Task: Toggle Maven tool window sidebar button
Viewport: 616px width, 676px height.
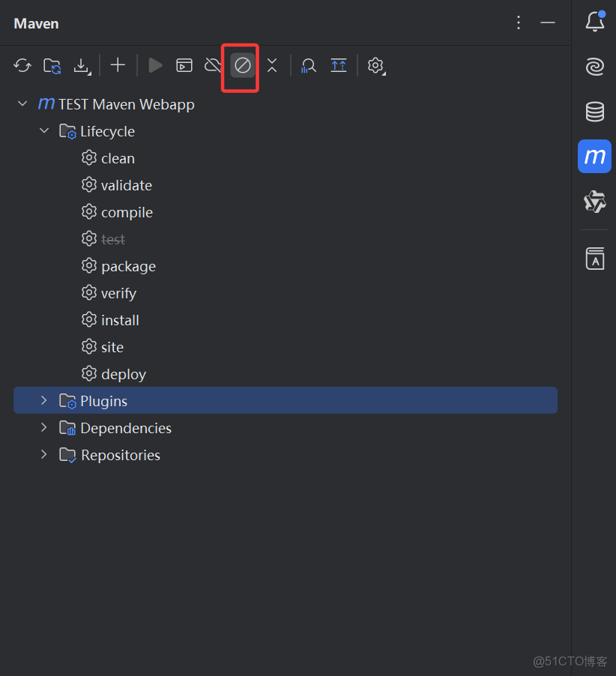Action: click(594, 156)
